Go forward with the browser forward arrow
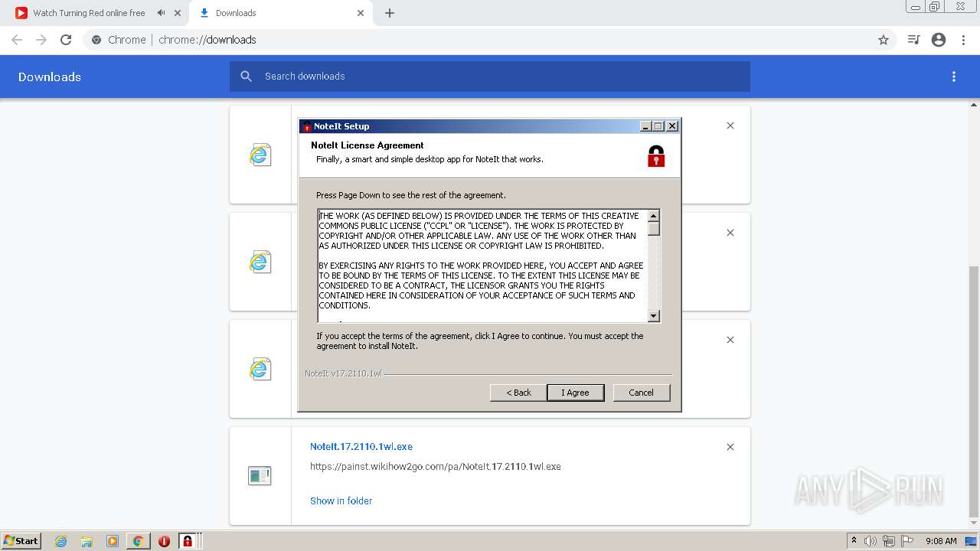The height and width of the screenshot is (551, 980). (x=41, y=40)
